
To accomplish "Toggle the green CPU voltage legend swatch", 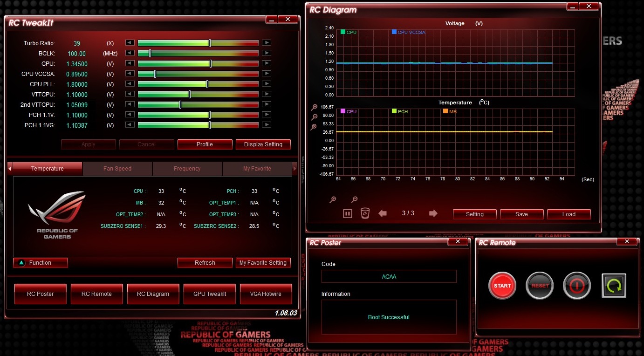I will coord(343,32).
